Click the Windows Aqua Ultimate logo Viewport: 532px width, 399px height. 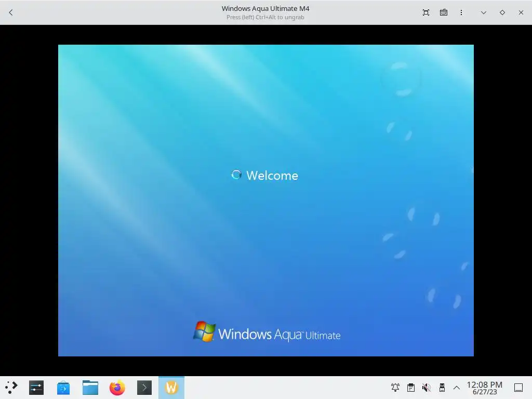[267, 332]
